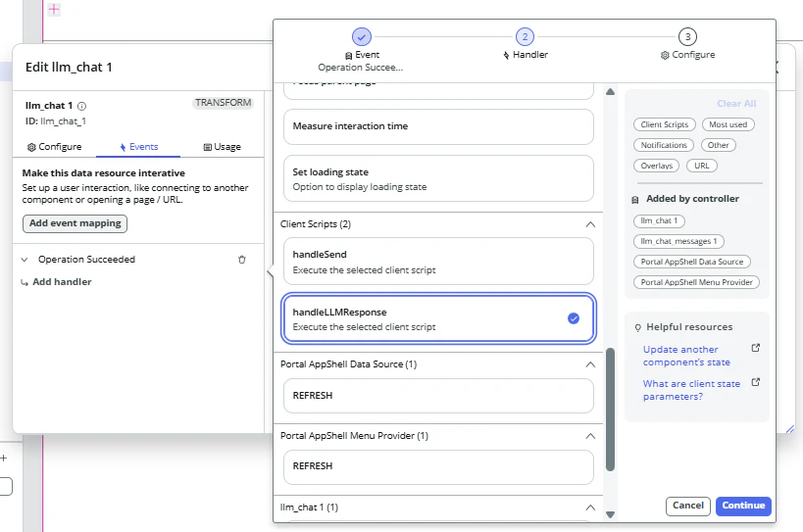Filter by Notifications tag
Screen dimensions: 803x532
(x=663, y=145)
